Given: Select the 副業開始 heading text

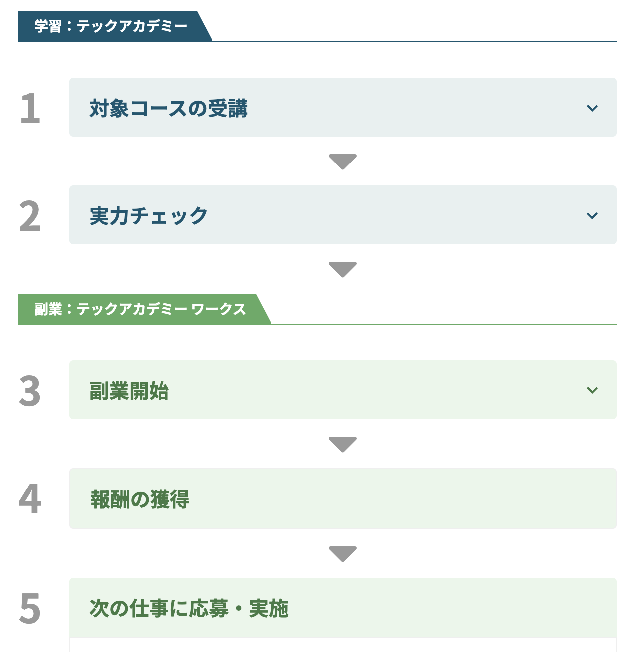Looking at the screenshot, I should [129, 391].
